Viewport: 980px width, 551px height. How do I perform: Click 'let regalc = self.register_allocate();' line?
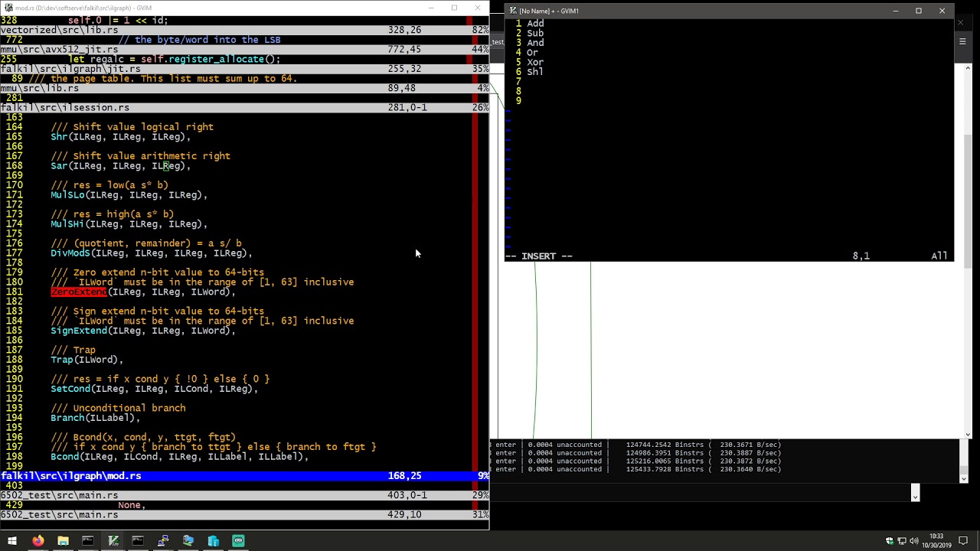pyautogui.click(x=175, y=59)
